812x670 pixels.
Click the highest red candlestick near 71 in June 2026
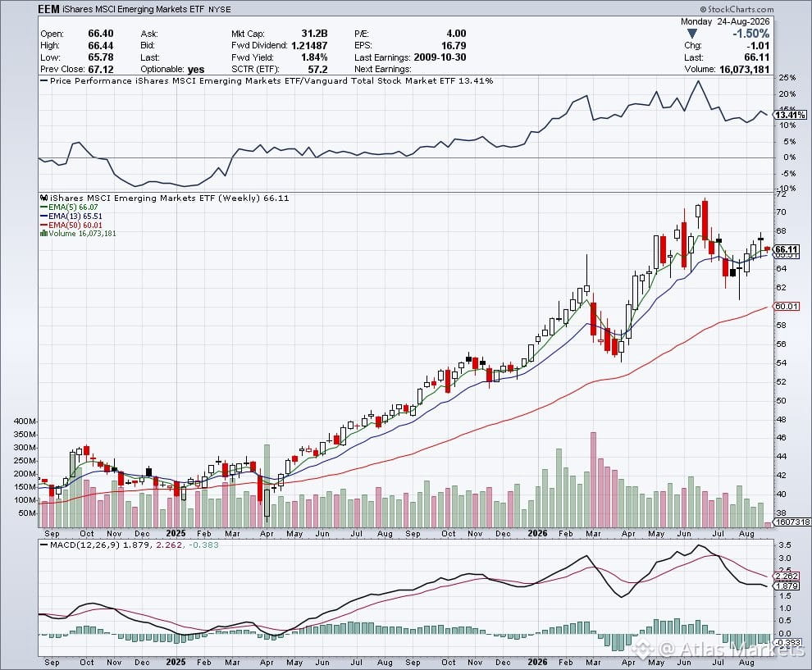pos(705,220)
